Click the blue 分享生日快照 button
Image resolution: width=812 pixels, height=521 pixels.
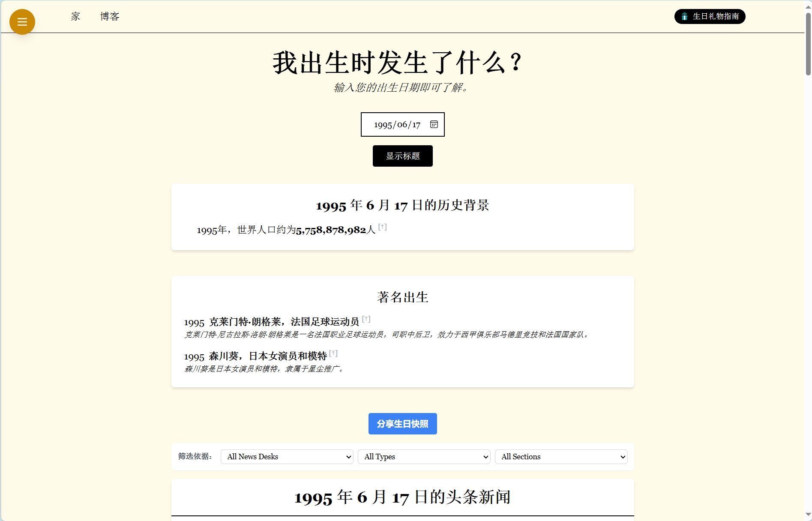402,424
